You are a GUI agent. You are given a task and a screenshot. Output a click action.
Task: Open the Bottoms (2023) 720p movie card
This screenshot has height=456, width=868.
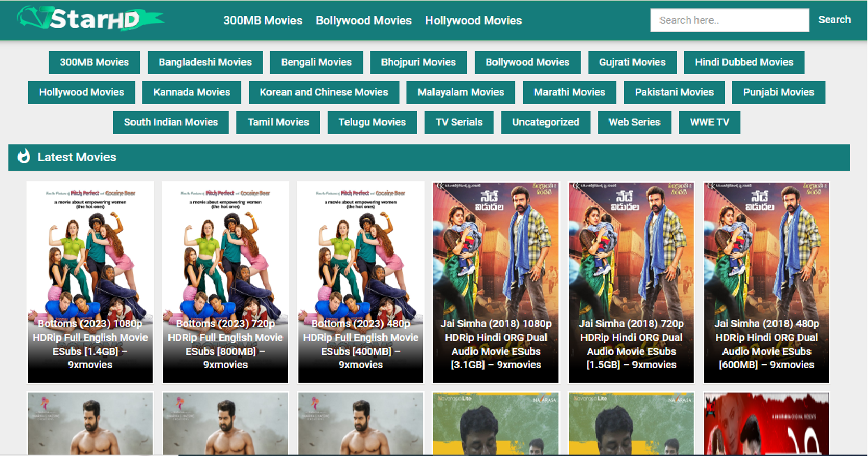(x=225, y=282)
